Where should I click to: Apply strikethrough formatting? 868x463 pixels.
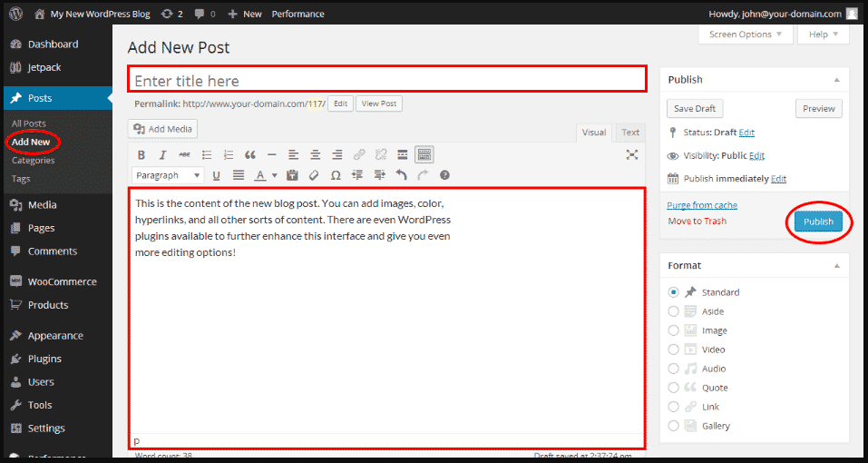[x=184, y=155]
